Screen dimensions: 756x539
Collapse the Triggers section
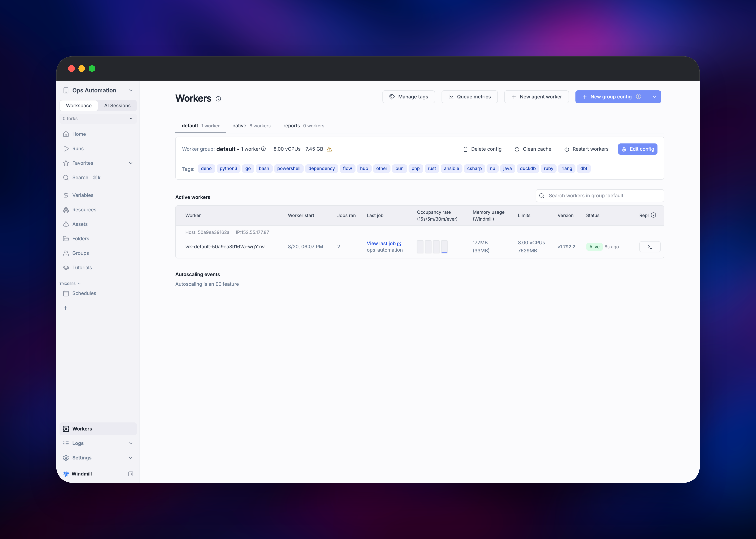pyautogui.click(x=70, y=284)
